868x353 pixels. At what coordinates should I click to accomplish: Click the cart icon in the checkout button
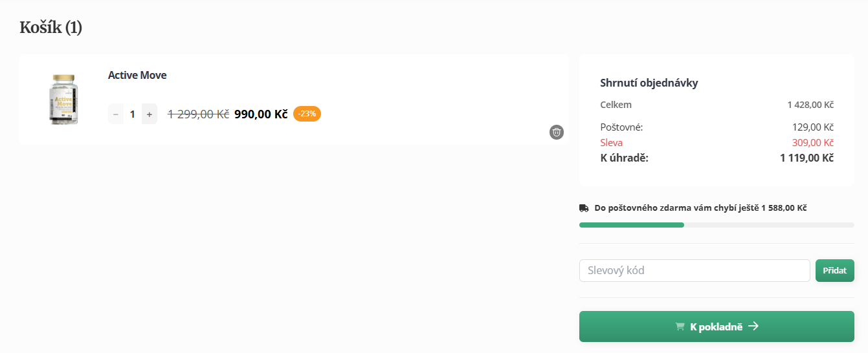pos(680,326)
